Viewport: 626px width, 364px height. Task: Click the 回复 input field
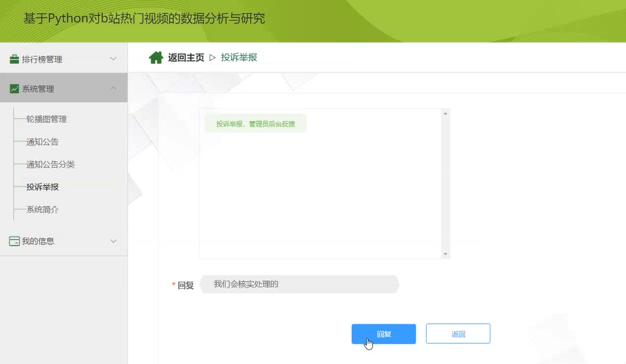pyautogui.click(x=299, y=284)
